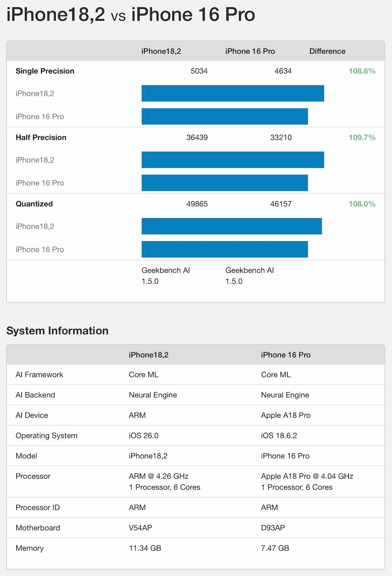This screenshot has width=392, height=576.
Task: Click Half Precision score 33210
Action: pyautogui.click(x=281, y=137)
